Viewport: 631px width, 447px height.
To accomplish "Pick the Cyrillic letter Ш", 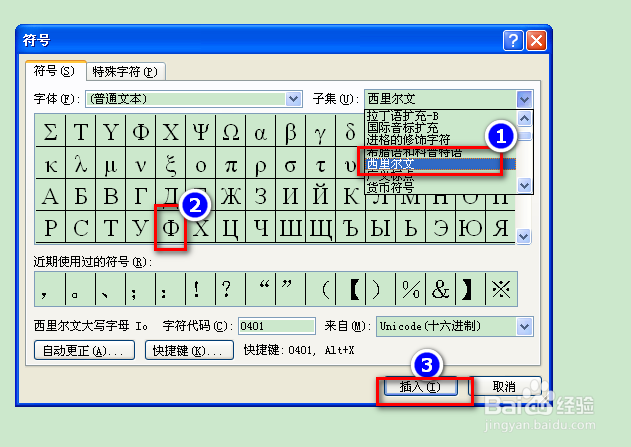I will [291, 227].
